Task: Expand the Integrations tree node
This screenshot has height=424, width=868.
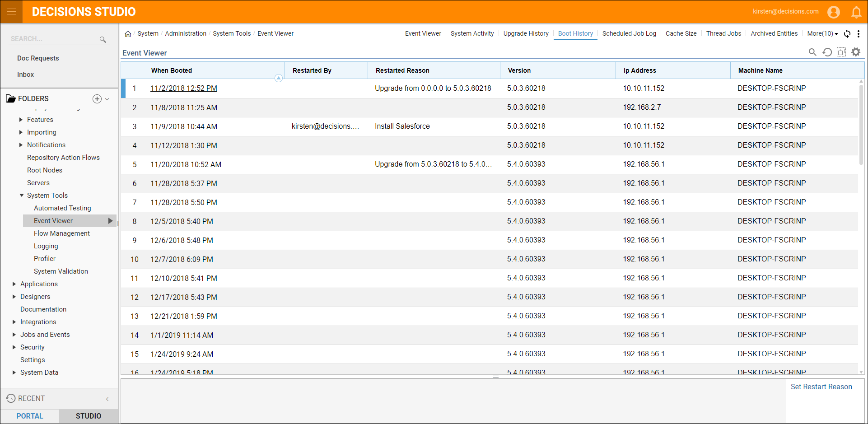Action: click(x=14, y=322)
